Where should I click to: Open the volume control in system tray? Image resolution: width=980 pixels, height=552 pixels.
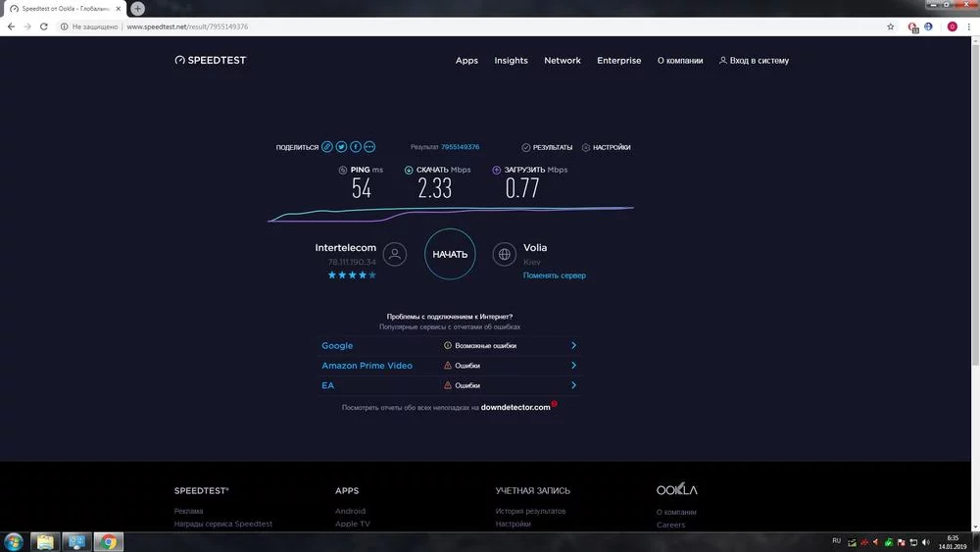(926, 542)
